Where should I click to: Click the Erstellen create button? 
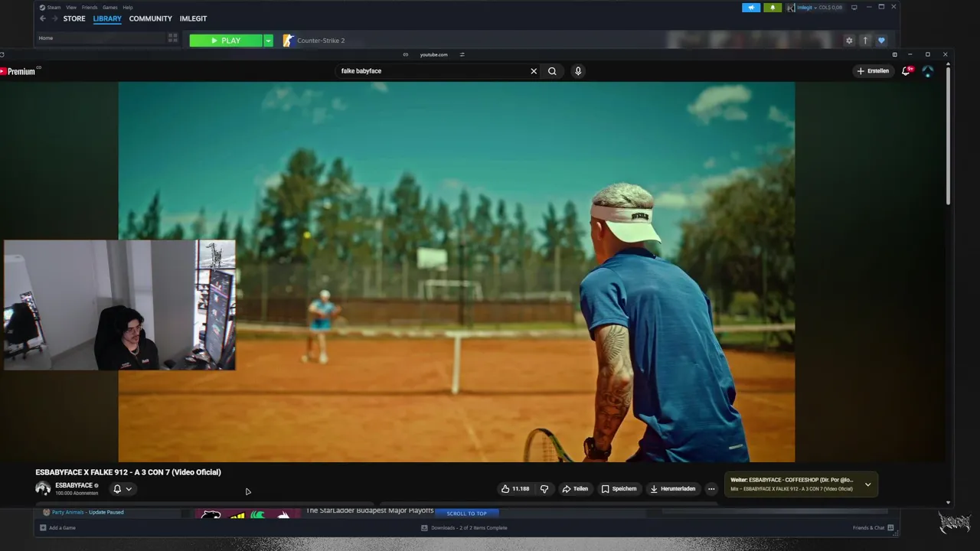(x=874, y=71)
